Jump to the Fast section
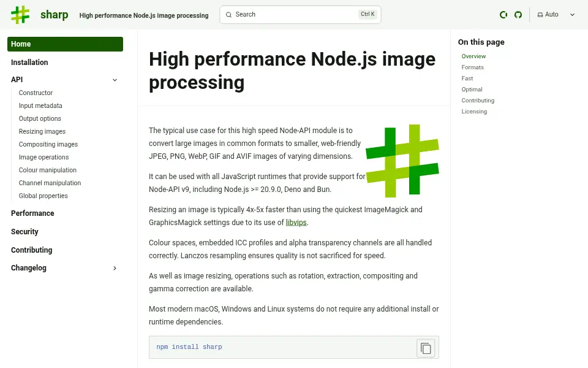The height and width of the screenshot is (368, 588). tap(467, 79)
